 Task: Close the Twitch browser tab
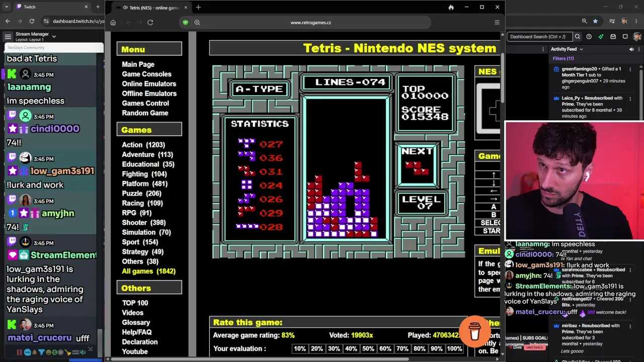coord(86,7)
